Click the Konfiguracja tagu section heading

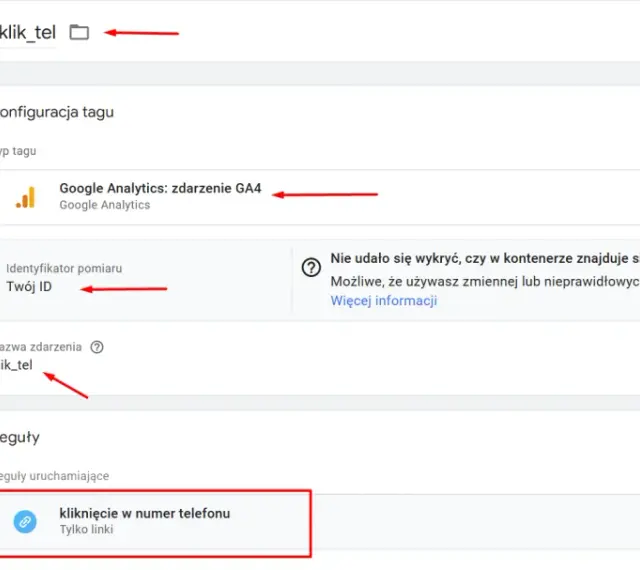[57, 112]
